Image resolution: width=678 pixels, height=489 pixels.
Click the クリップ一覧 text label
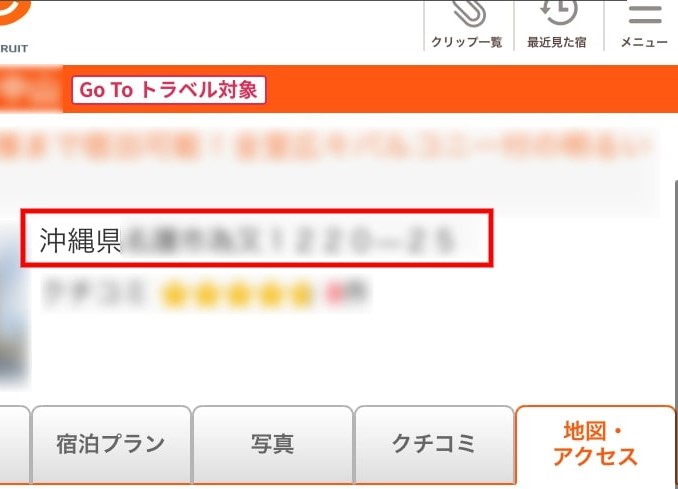467,42
